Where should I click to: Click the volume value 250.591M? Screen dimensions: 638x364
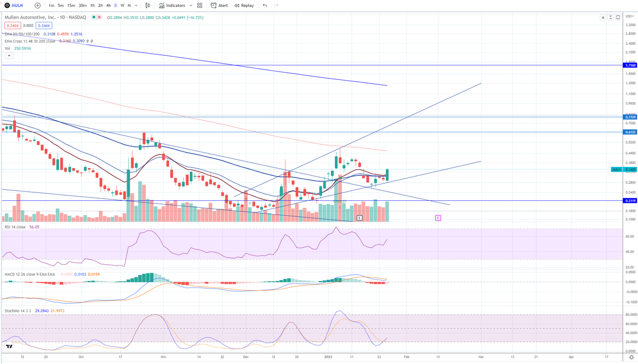22,48
